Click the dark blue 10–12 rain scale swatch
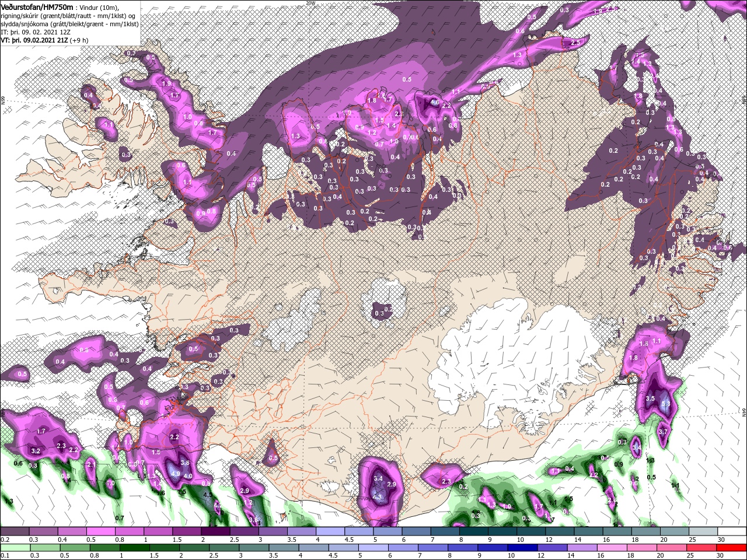Screen dimensions: 747x560 coord(523,548)
